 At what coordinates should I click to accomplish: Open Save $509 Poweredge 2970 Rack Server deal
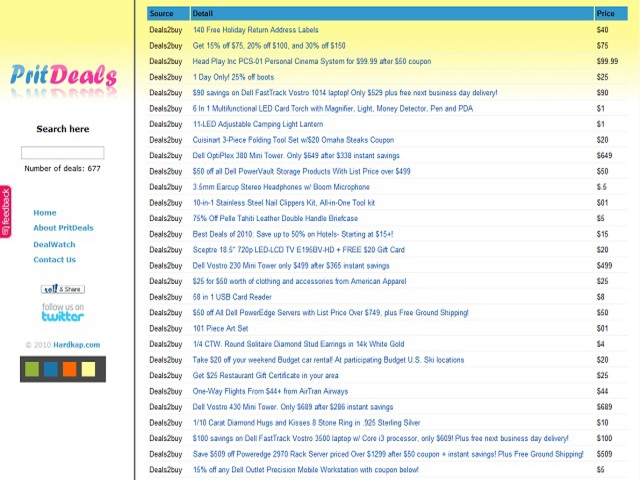pyautogui.click(x=388, y=454)
